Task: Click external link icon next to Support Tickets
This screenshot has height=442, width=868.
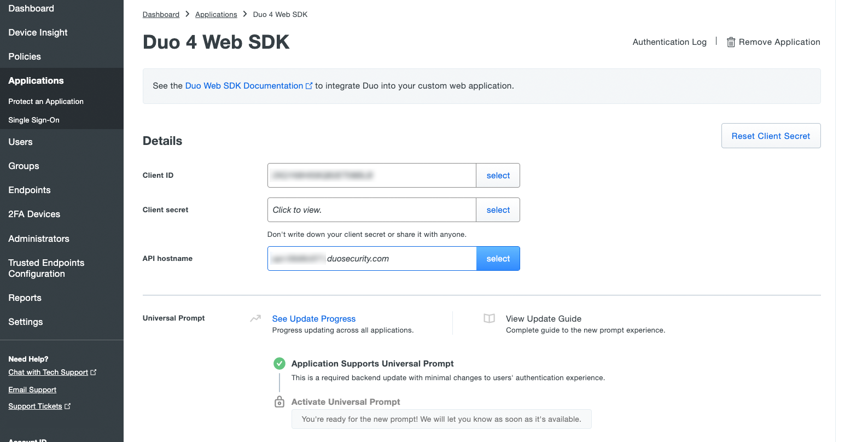Action: [68, 406]
